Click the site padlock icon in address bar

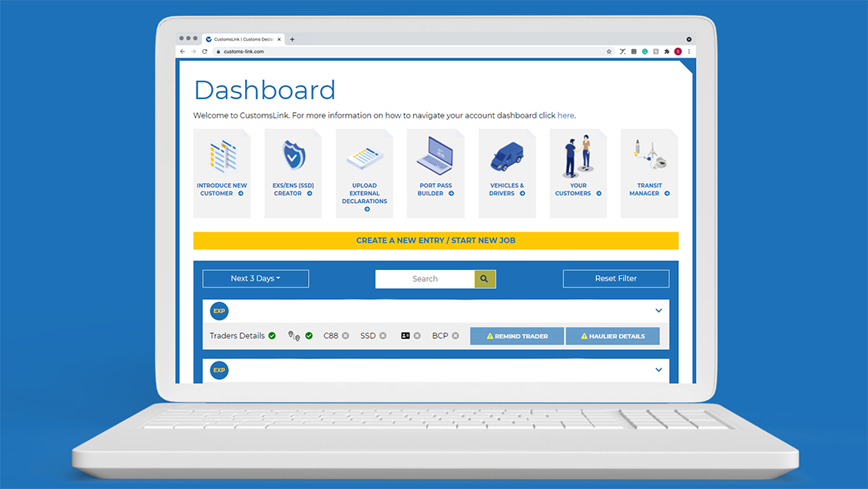(218, 52)
